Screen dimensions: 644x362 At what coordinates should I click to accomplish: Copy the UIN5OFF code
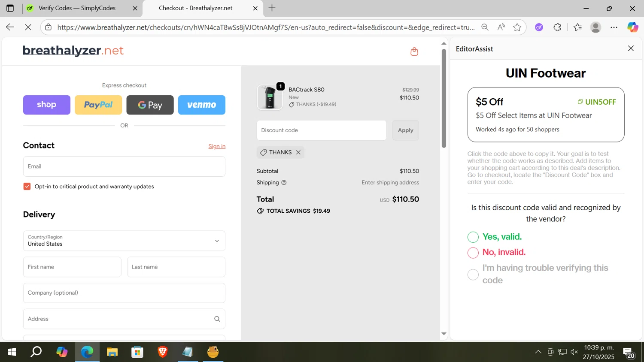(597, 102)
